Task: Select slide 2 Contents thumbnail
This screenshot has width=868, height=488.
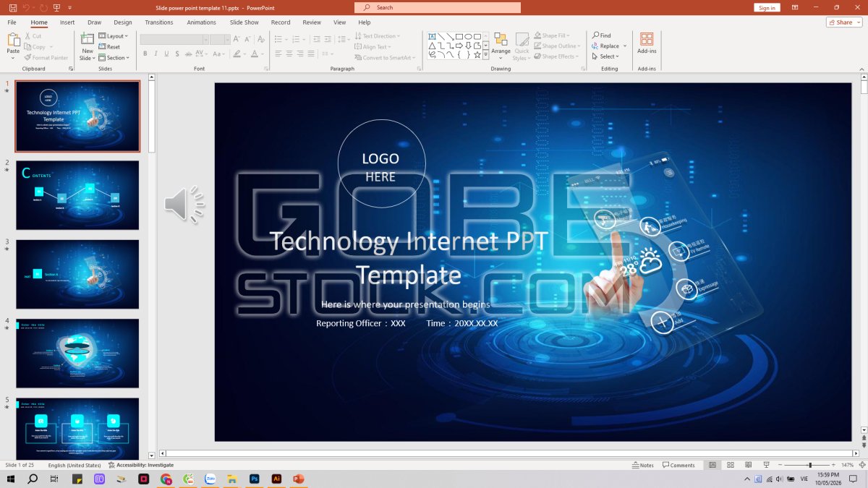Action: click(x=77, y=195)
